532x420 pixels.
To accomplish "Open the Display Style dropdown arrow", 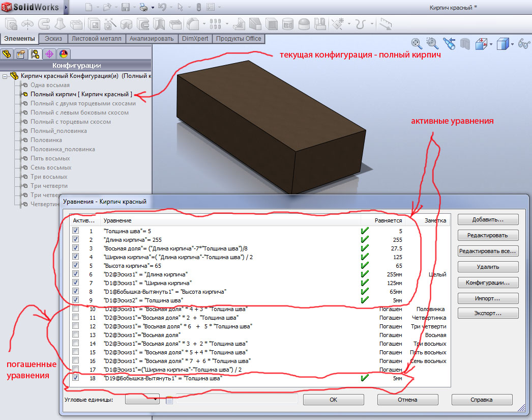I will click(x=512, y=44).
